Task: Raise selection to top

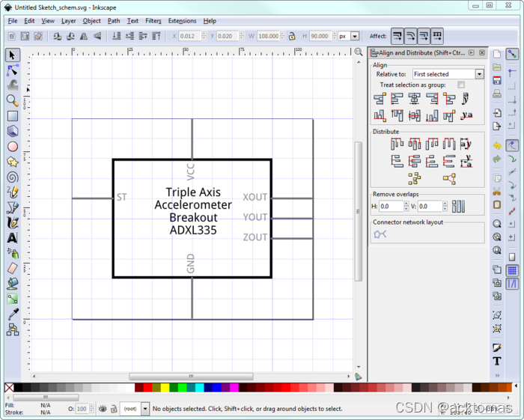Action: pos(156,36)
